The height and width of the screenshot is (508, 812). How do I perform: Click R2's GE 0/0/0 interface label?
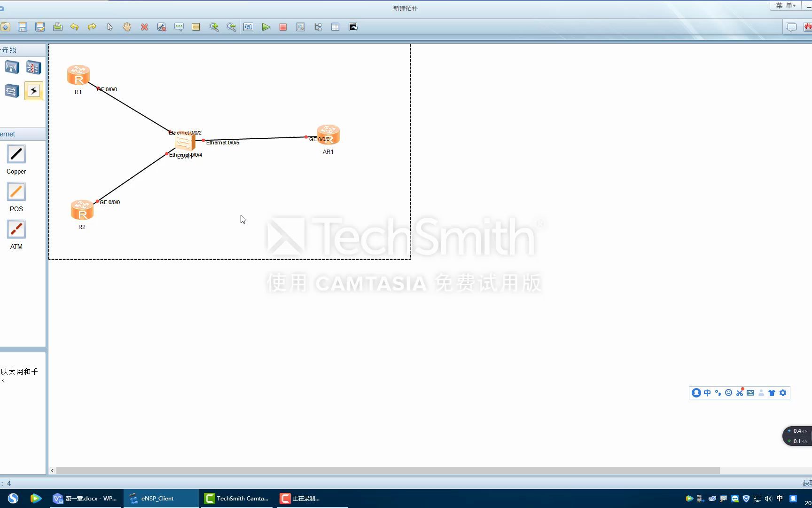point(109,202)
